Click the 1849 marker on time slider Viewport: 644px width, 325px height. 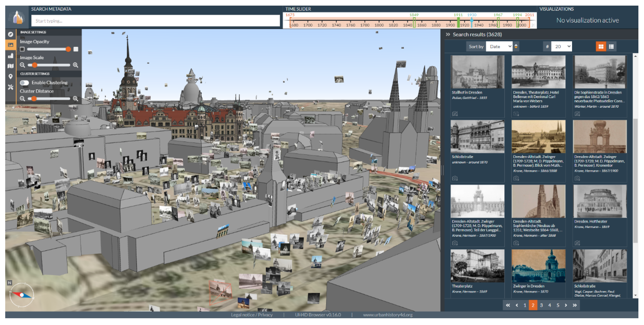414,22
